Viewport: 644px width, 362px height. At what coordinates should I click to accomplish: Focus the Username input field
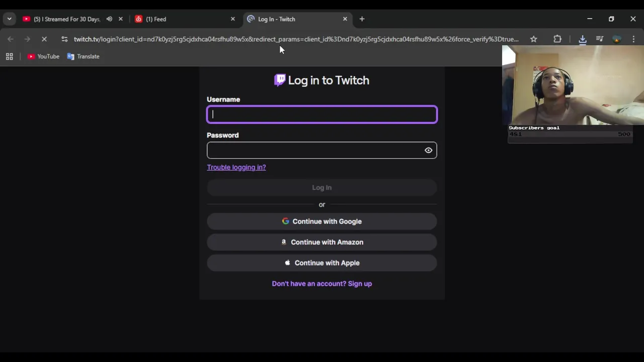coord(321,115)
